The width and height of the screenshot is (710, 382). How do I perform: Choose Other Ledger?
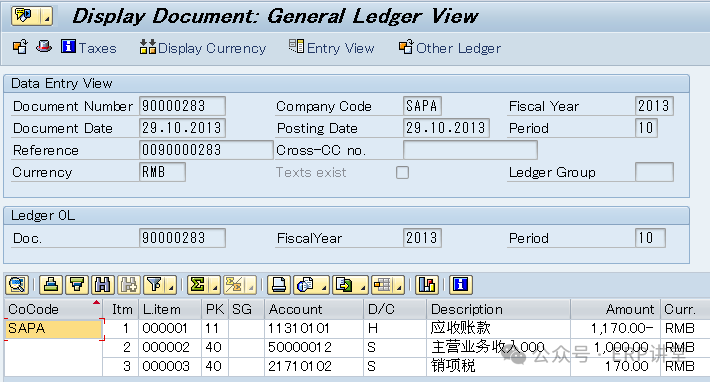point(450,47)
